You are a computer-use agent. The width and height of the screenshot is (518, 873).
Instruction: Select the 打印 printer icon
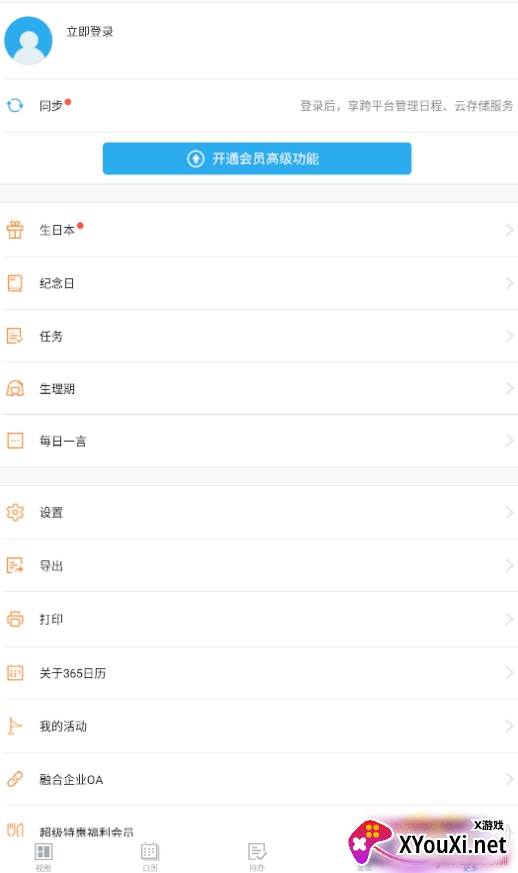coord(15,619)
